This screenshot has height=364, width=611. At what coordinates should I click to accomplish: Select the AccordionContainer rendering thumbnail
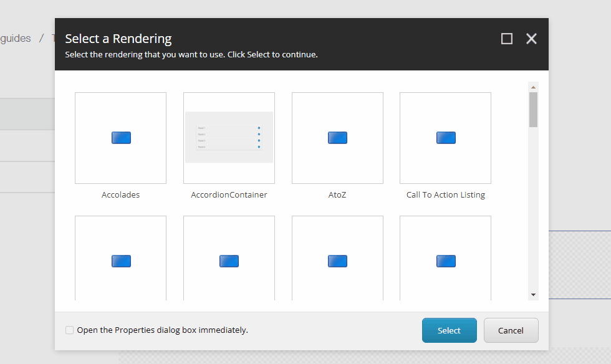point(229,138)
